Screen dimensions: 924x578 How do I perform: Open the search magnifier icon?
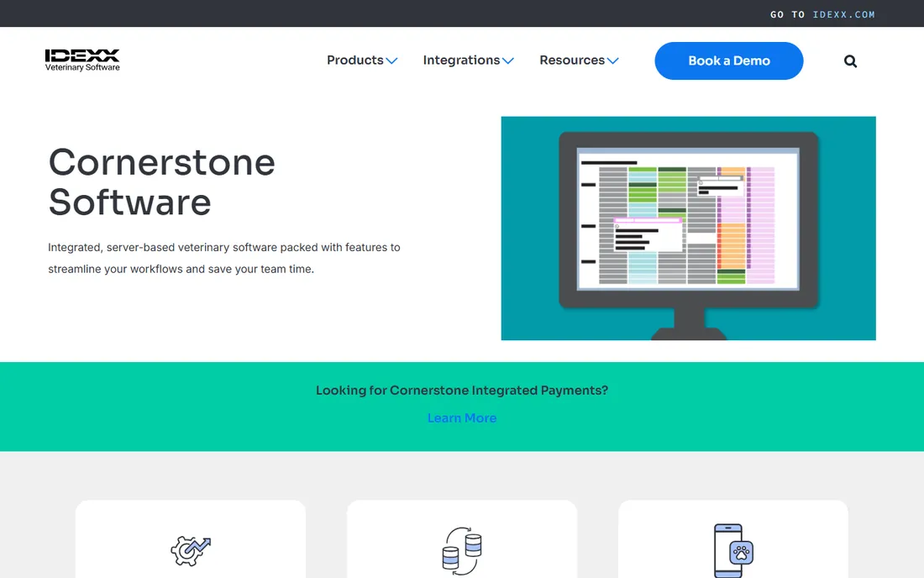point(850,60)
